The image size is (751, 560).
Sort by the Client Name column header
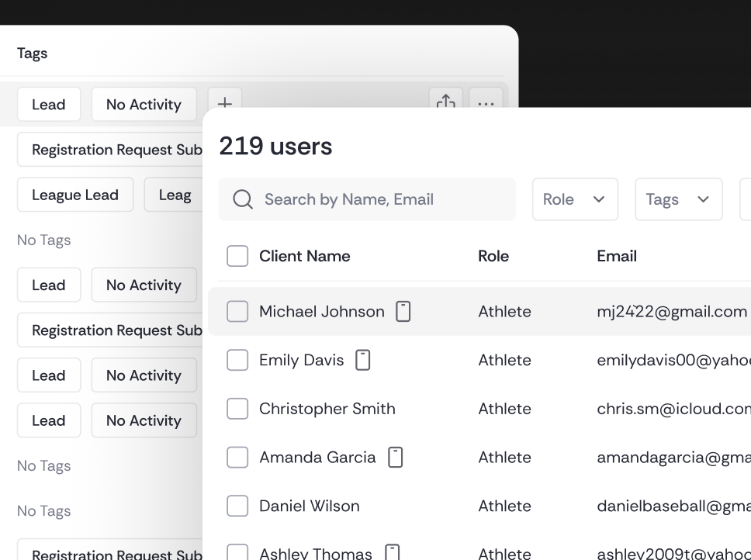click(304, 256)
